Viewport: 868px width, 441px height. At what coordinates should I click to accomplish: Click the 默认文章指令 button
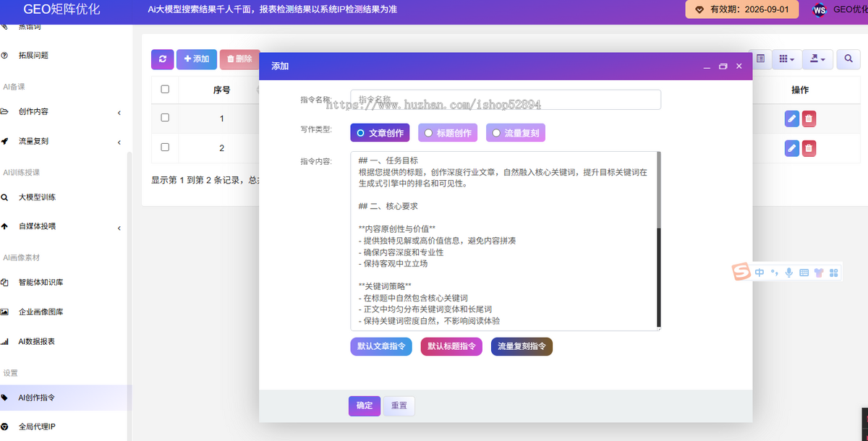(x=381, y=346)
